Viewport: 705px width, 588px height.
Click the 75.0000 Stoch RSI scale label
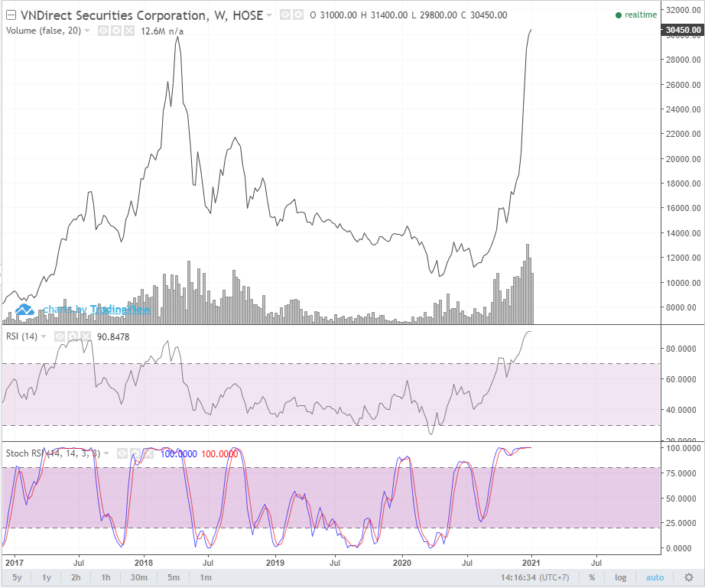(x=681, y=473)
